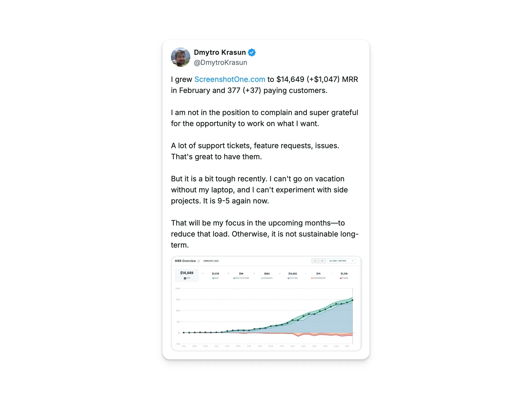Toggle the Existing legend swatch

pos(288,278)
